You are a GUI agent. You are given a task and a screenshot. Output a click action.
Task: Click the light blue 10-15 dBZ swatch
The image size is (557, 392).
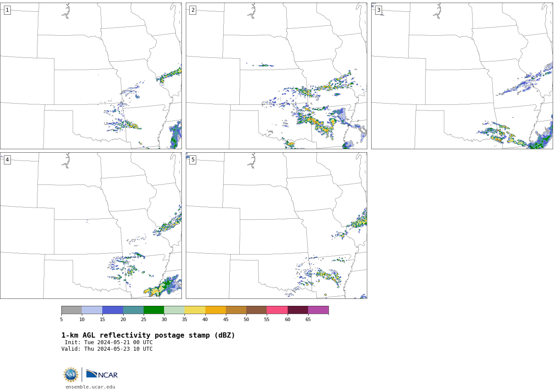(92, 310)
